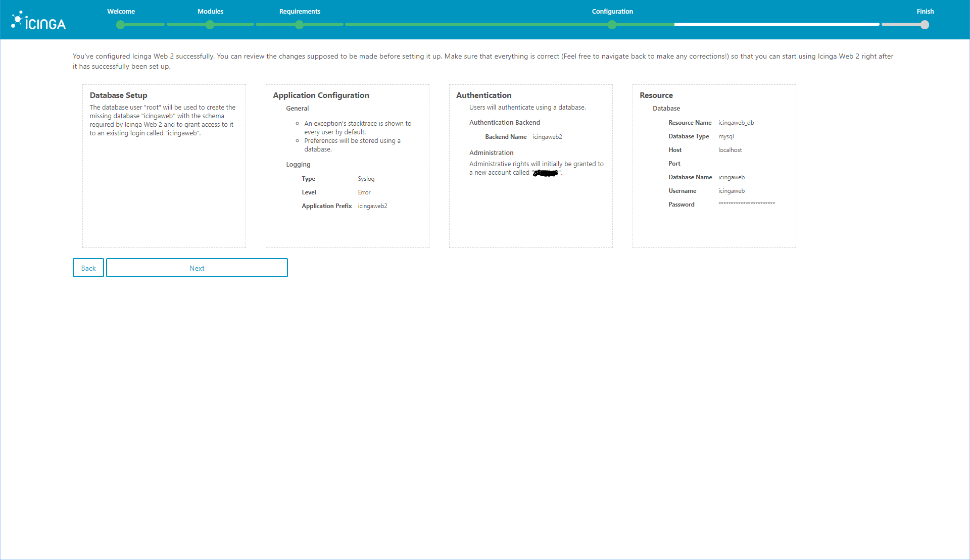Click the Level label under Logging
Screen dimensions: 970x560
309,192
